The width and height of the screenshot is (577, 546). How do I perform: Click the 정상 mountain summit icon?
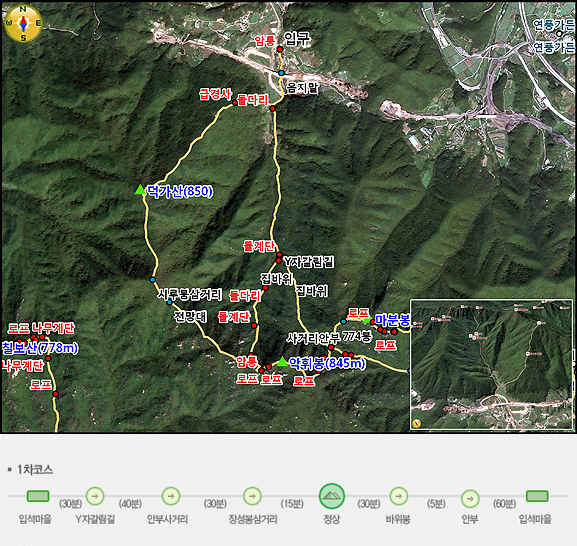(x=332, y=496)
